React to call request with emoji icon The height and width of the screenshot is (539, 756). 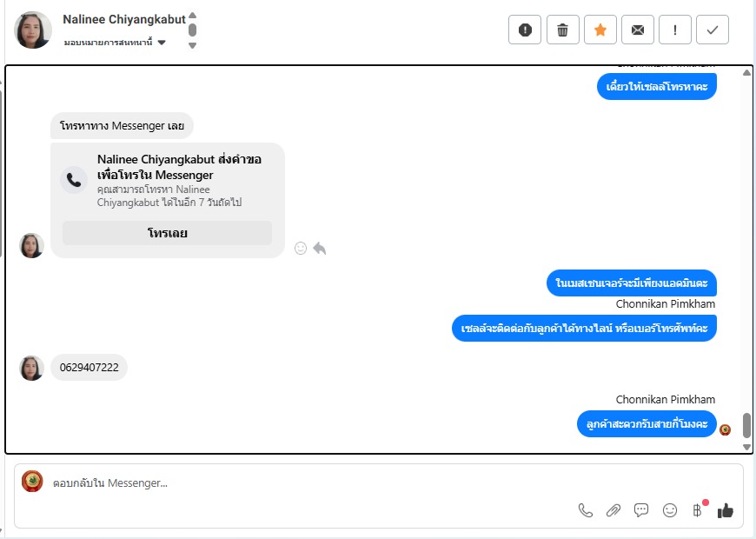[301, 248]
